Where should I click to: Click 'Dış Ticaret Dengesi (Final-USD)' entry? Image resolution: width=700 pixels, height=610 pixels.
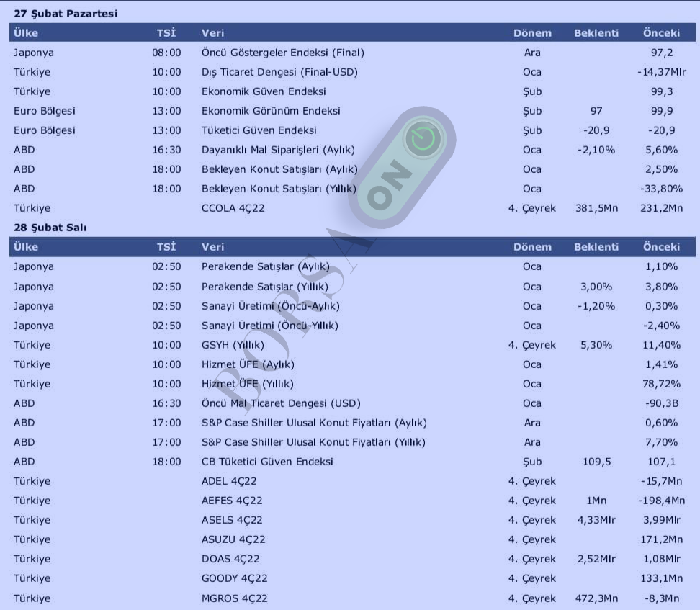[279, 72]
